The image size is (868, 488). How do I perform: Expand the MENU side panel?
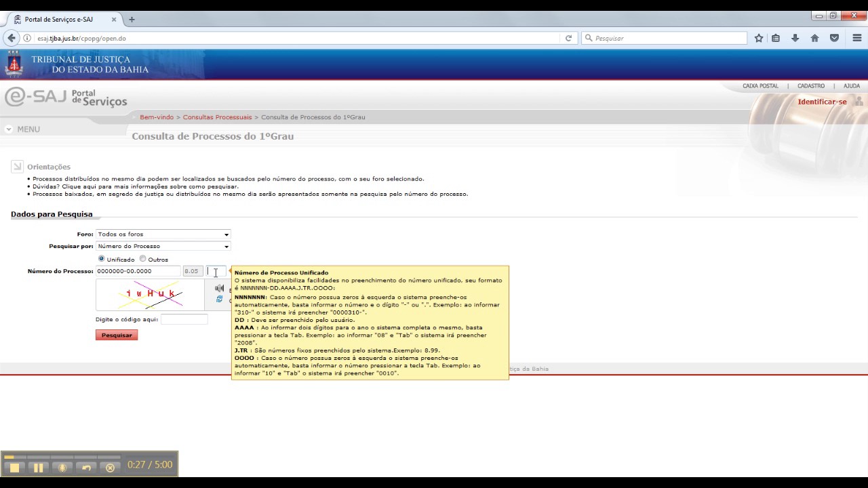point(22,129)
